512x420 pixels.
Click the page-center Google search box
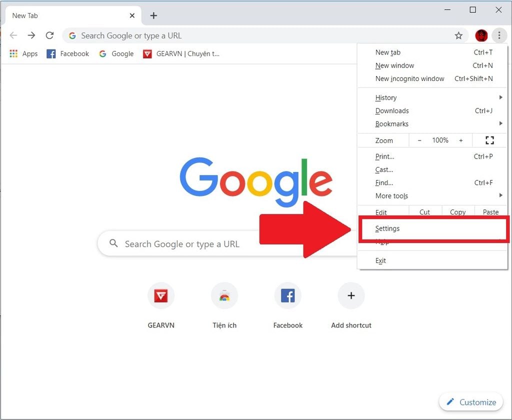[x=227, y=243]
